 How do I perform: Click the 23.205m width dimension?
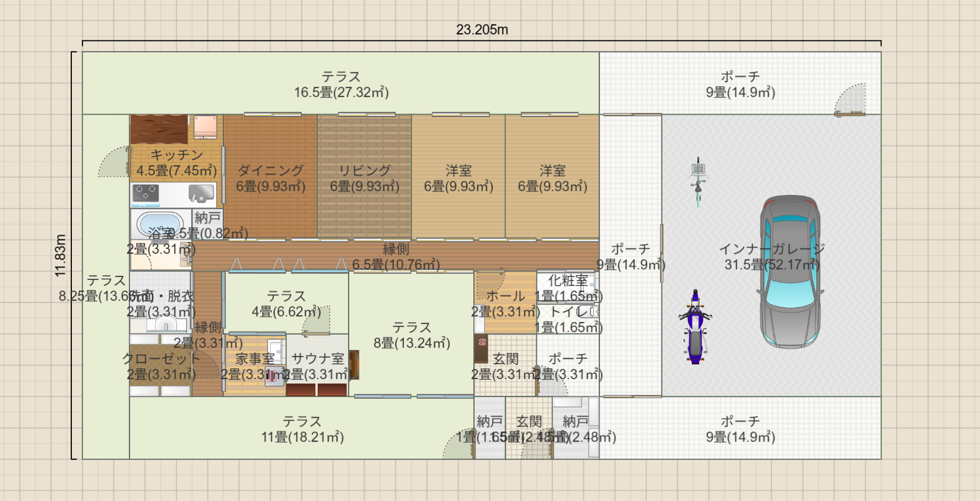click(482, 30)
